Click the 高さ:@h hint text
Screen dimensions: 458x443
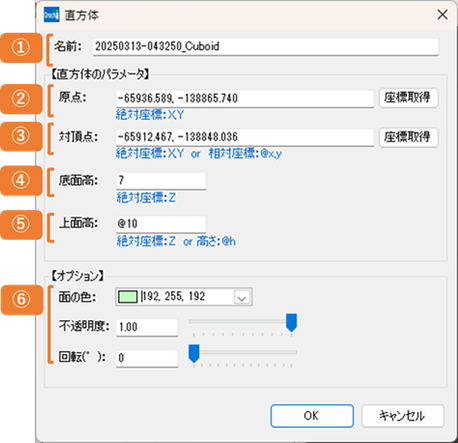click(x=216, y=241)
